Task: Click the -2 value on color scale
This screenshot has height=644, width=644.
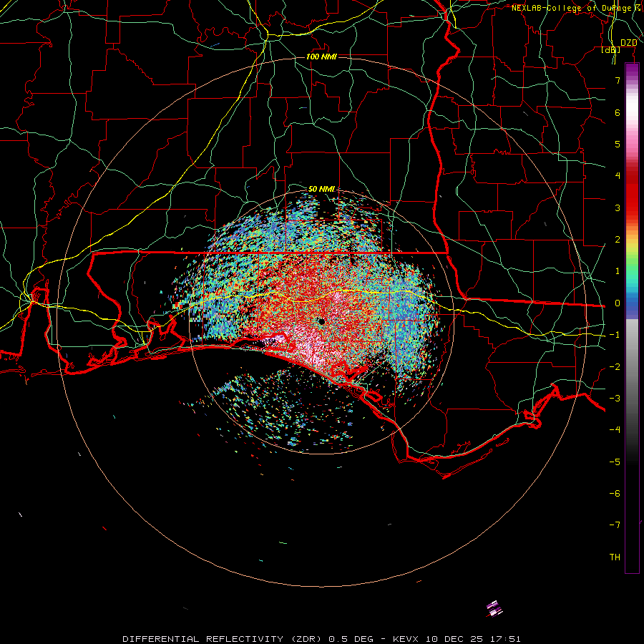Action: point(615,367)
